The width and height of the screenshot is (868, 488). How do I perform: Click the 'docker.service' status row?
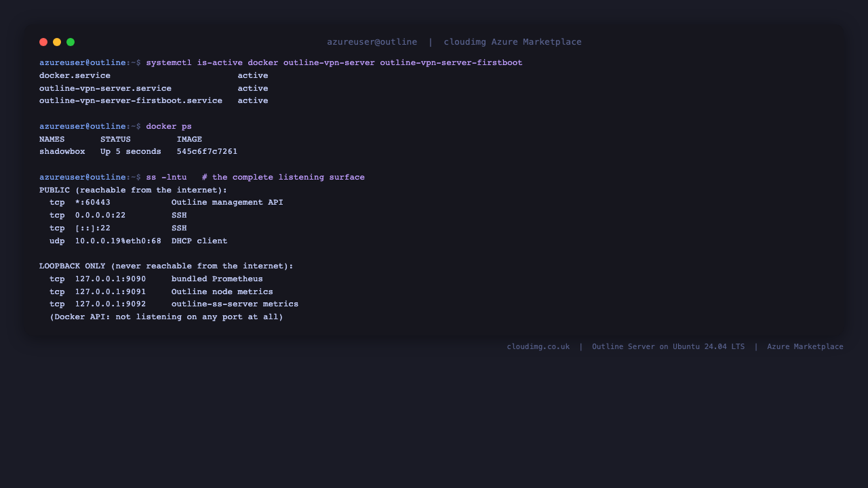(x=154, y=76)
